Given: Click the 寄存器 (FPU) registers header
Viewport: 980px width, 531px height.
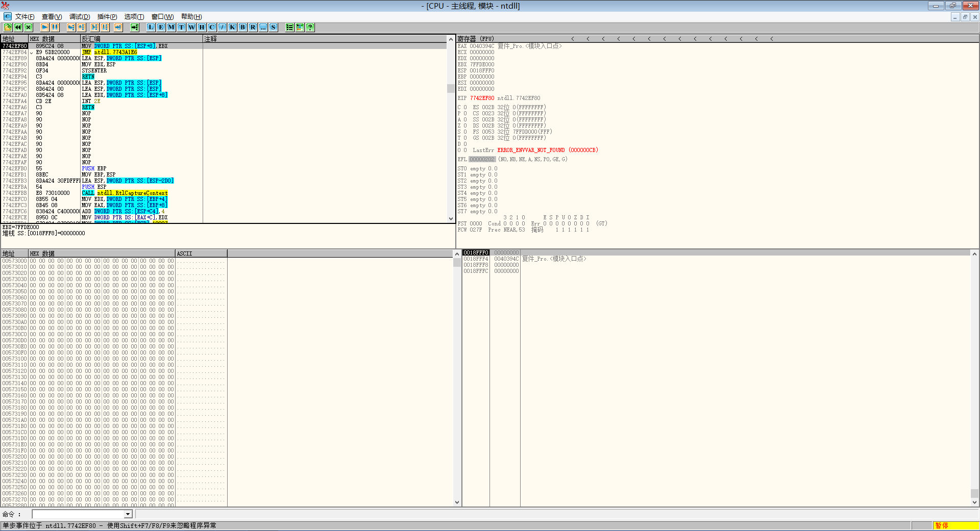Looking at the screenshot, I should pyautogui.click(x=476, y=39).
